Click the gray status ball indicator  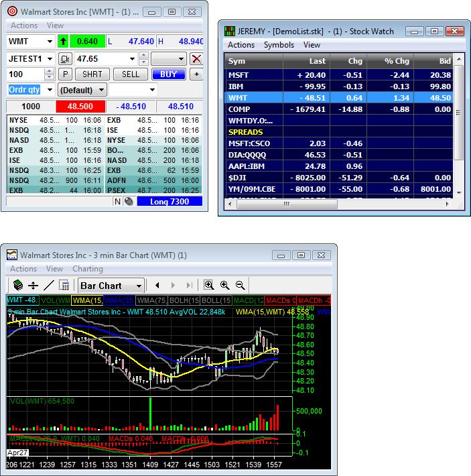coord(129,201)
